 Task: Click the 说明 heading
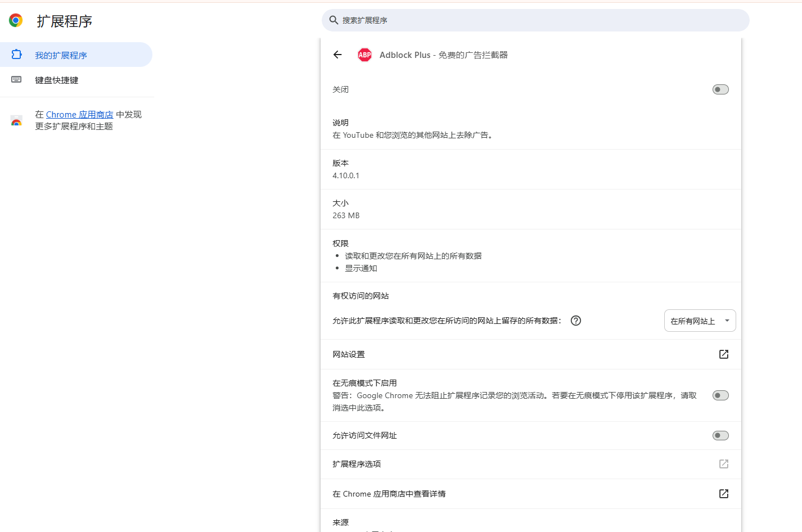[x=341, y=123]
